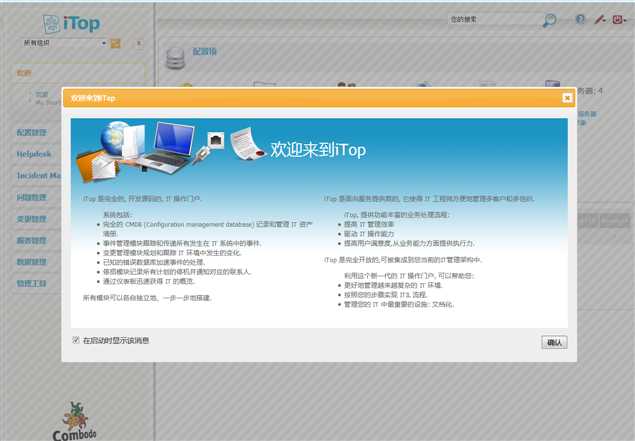
Task: Open the red power log-off menu
Action: click(x=619, y=19)
